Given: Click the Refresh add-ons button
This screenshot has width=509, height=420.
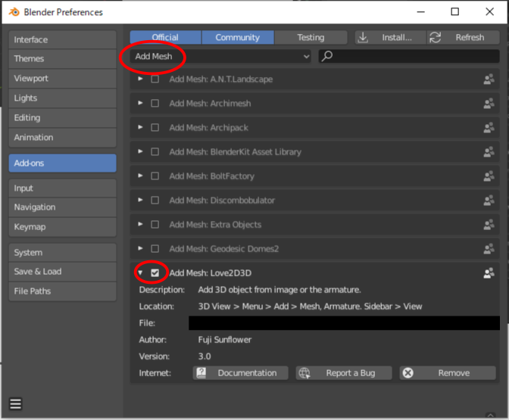Looking at the screenshot, I should pyautogui.click(x=464, y=37).
